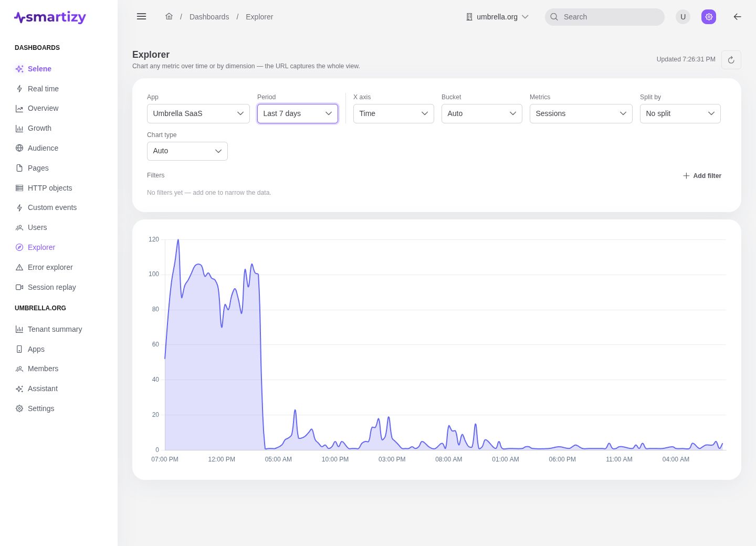
Task: Click the HTTP objects icon
Action: (x=19, y=188)
